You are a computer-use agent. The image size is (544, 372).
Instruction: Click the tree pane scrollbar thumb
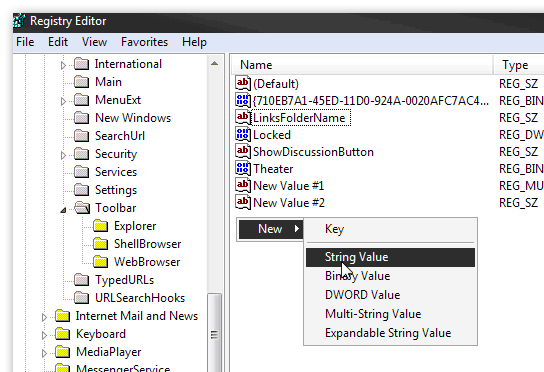tap(214, 333)
